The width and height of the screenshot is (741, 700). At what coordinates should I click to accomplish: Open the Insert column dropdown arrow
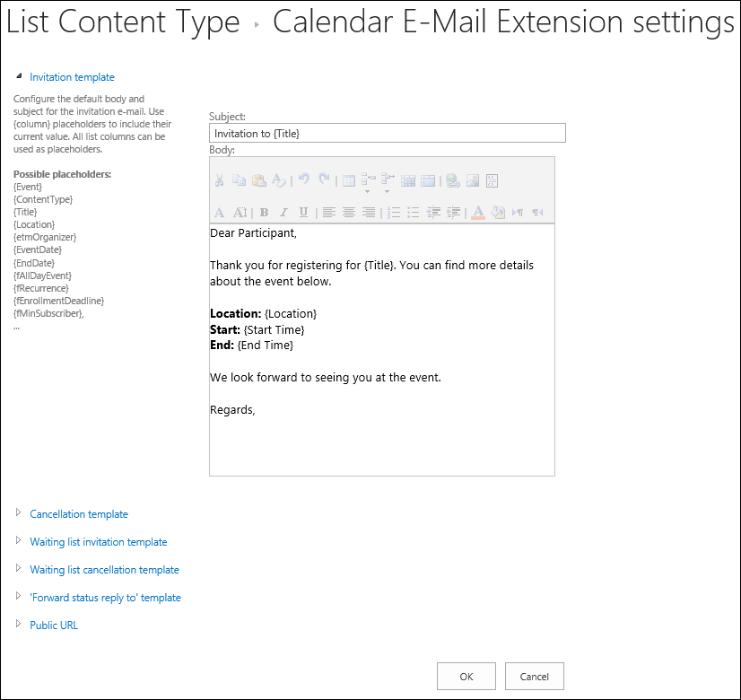point(387,191)
